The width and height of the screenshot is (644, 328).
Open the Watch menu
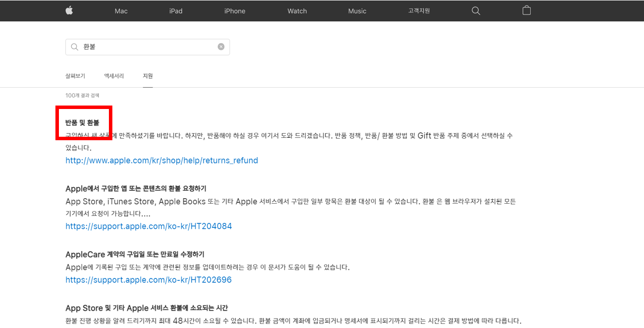click(x=297, y=11)
